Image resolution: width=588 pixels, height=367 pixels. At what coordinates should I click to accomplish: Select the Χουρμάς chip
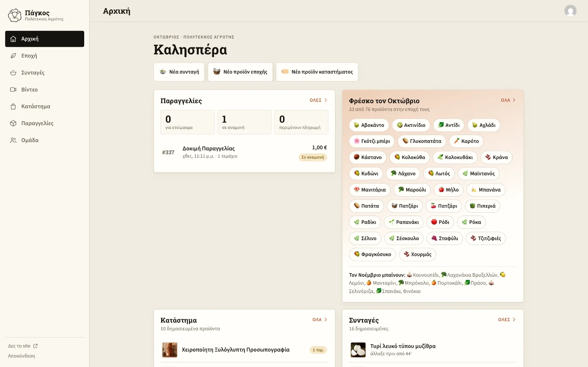click(418, 255)
